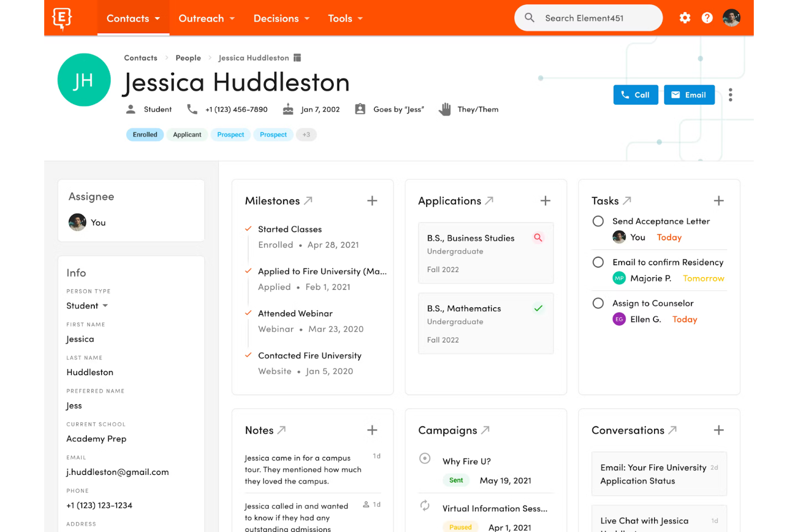798x532 pixels.
Task: Open the three-dot actions menu near Email button
Action: 731,95
